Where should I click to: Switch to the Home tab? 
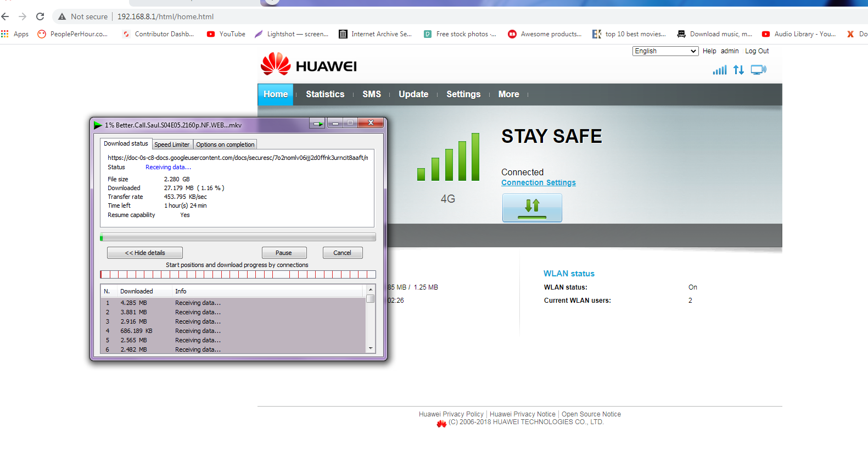coord(276,95)
